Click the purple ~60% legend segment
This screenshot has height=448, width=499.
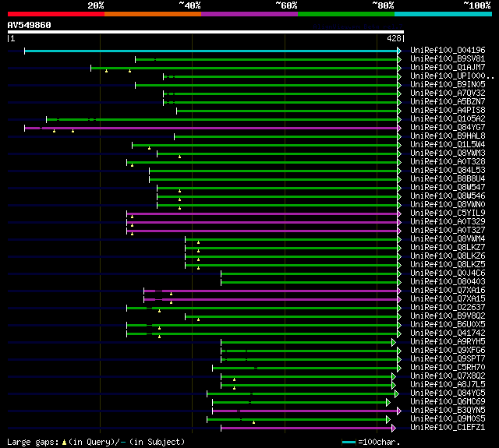pos(249,14)
